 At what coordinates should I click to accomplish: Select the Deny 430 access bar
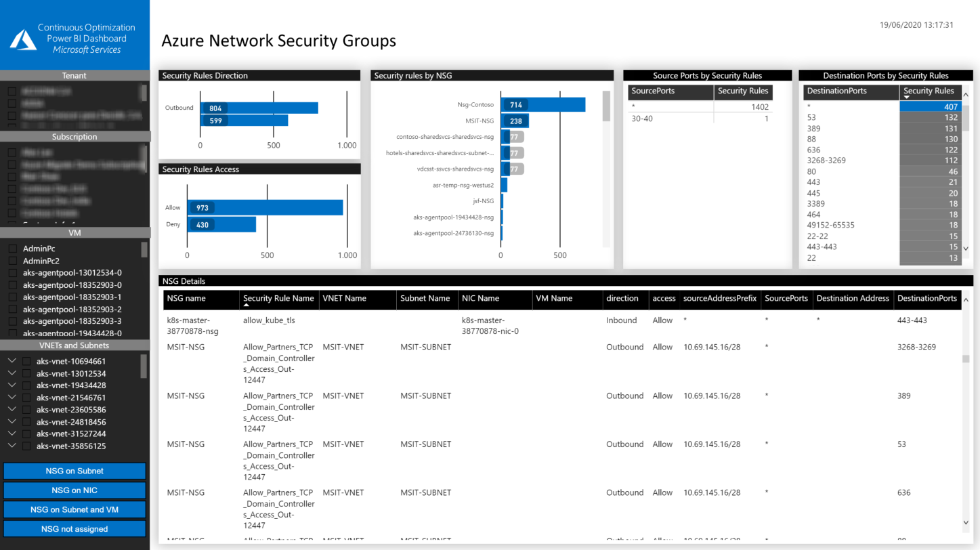221,224
